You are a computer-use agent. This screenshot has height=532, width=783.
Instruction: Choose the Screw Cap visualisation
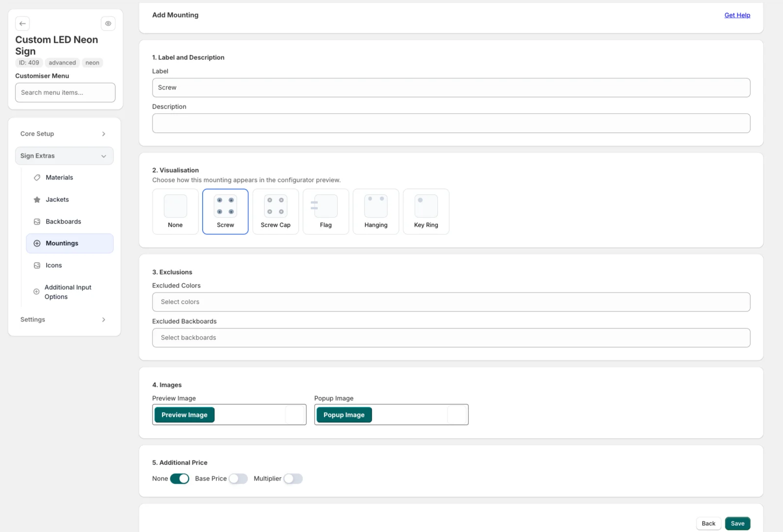[x=276, y=212]
